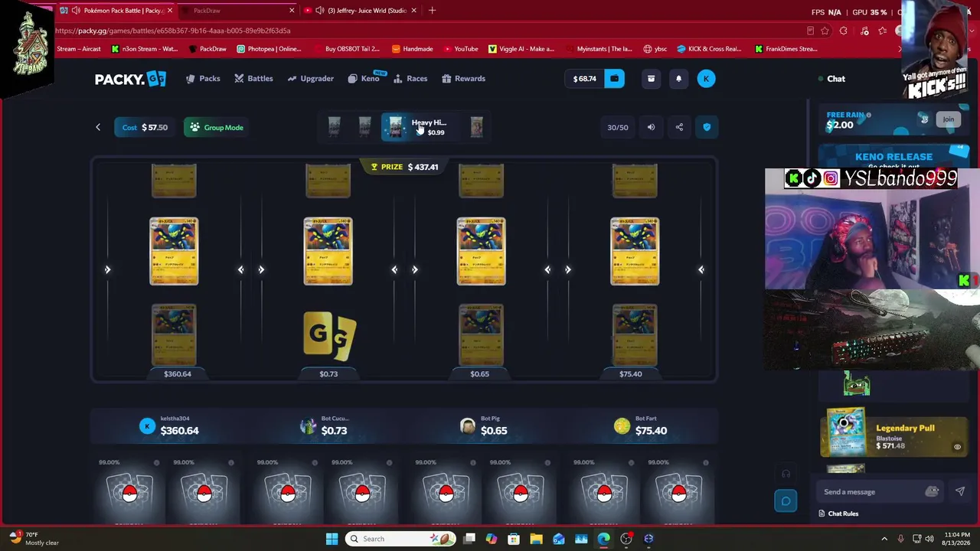Open the Packs page

(x=203, y=78)
